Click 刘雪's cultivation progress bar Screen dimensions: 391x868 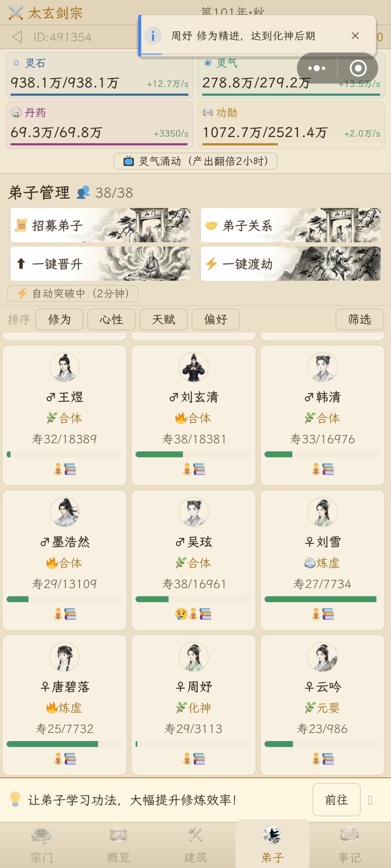pos(322,599)
